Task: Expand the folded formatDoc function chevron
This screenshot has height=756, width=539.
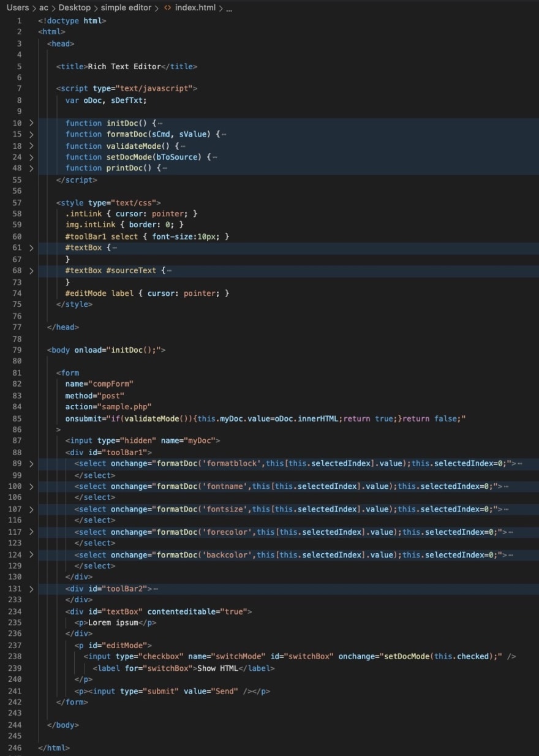Action: coord(31,134)
